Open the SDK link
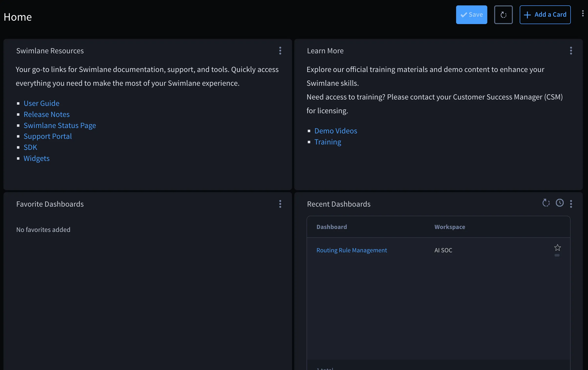Viewport: 588px width, 370px height. (30, 147)
